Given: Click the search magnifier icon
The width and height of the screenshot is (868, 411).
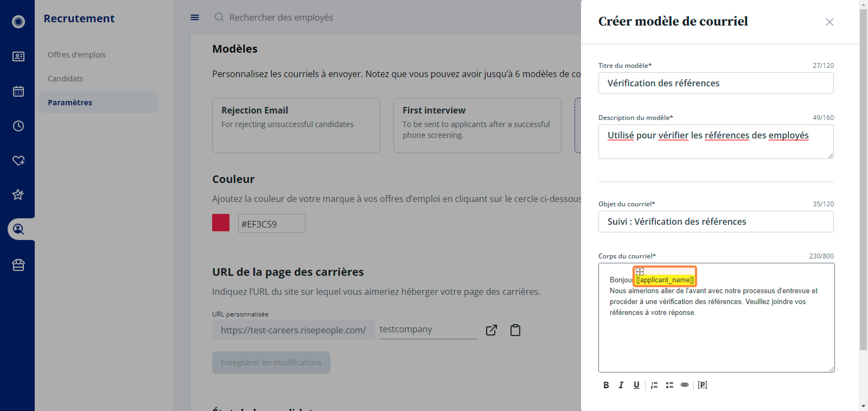Looking at the screenshot, I should point(219,17).
